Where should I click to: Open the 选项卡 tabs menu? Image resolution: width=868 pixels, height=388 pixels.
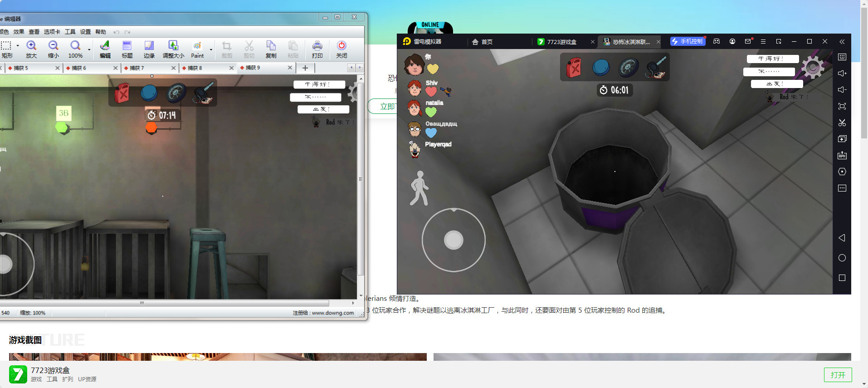52,32
